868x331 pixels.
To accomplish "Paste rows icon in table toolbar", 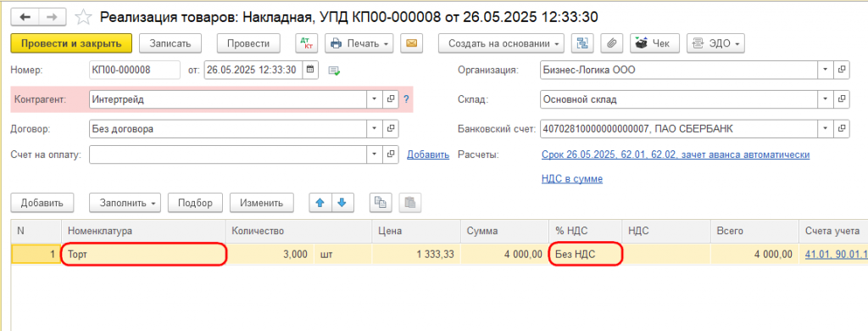I will 410,203.
